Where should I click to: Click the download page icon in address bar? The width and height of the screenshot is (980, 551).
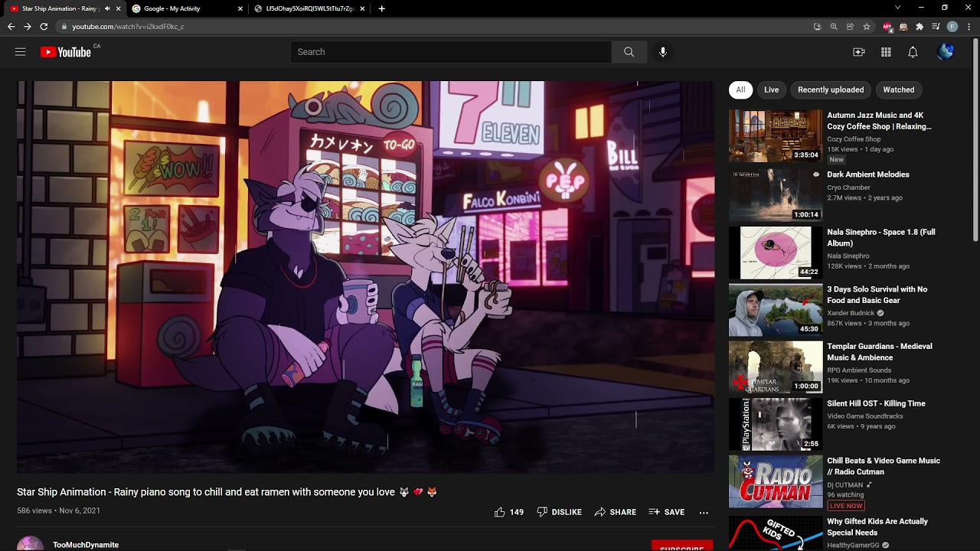818,26
